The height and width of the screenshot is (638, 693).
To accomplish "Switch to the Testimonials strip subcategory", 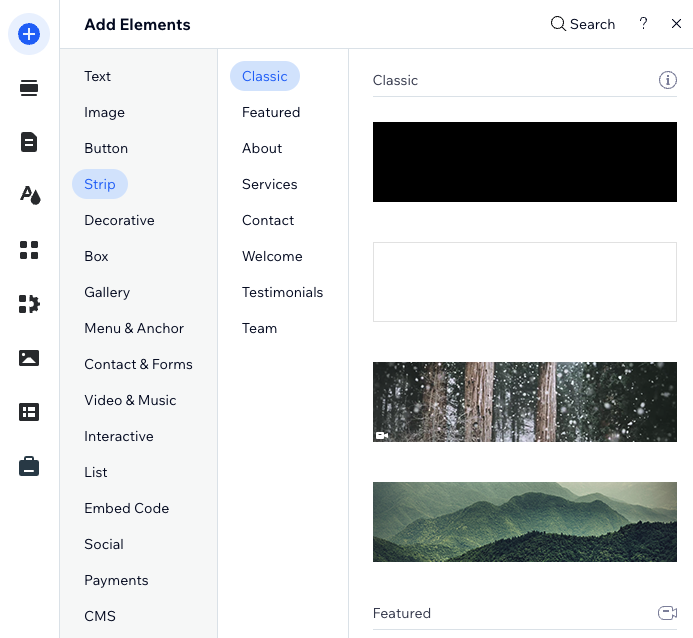I will point(282,292).
